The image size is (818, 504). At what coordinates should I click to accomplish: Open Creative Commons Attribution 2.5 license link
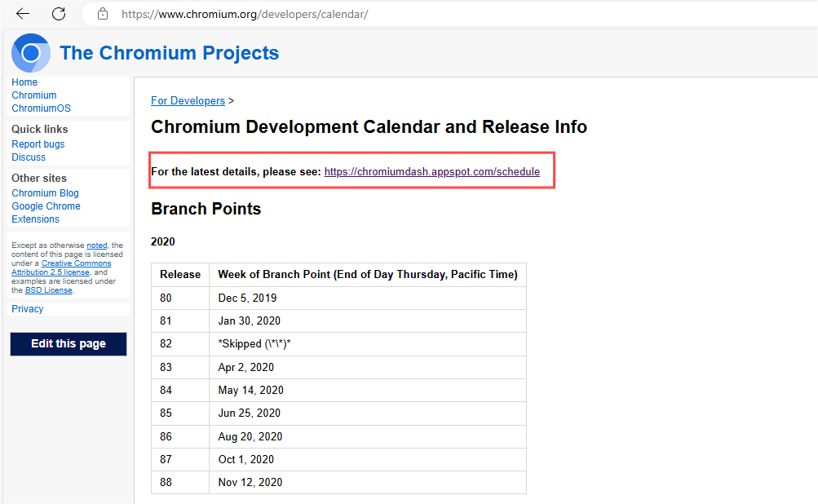tap(61, 267)
